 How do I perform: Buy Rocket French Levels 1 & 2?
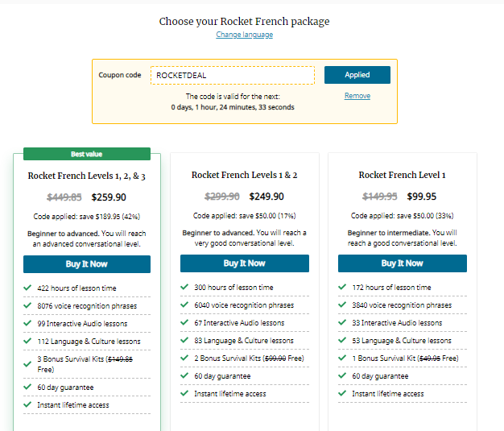point(244,263)
